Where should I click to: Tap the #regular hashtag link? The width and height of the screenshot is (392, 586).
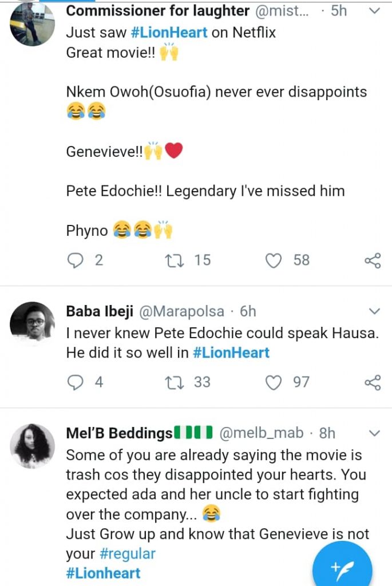pos(126,554)
